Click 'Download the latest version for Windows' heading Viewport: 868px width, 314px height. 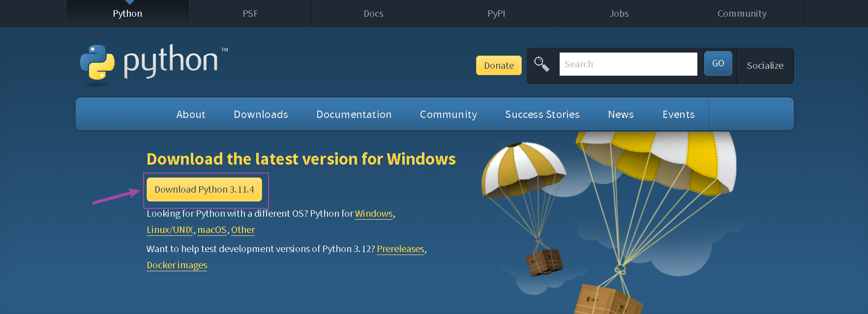[x=301, y=159]
